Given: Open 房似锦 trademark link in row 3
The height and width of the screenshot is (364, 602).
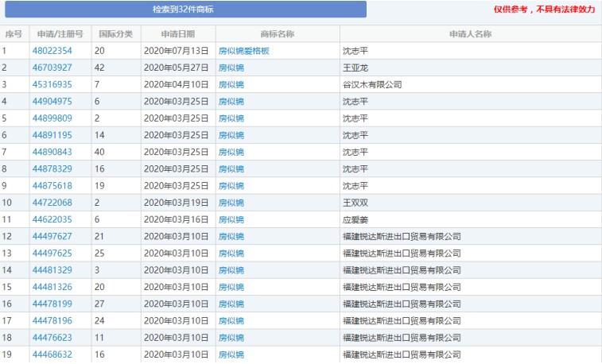Looking at the screenshot, I should pyautogui.click(x=231, y=84).
